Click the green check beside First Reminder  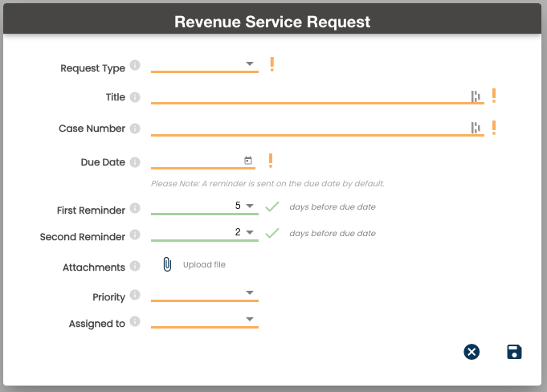[272, 206]
